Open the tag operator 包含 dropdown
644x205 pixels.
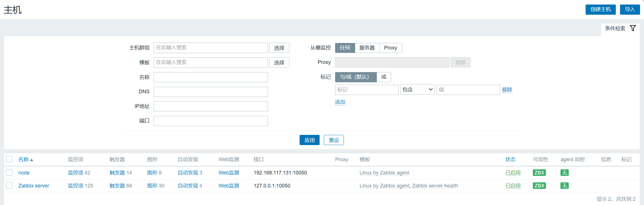pyautogui.click(x=417, y=90)
